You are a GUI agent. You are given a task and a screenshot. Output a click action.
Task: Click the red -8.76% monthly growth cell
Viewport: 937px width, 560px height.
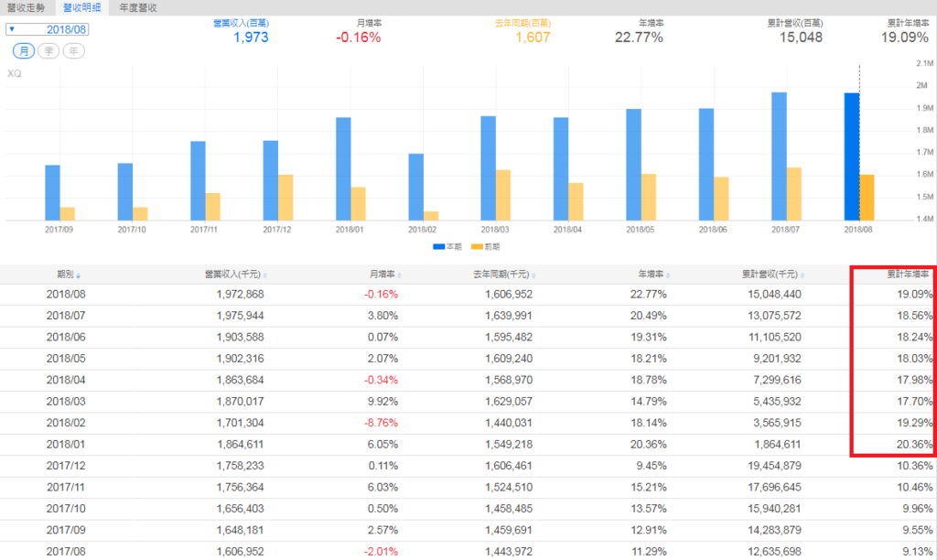tap(382, 423)
